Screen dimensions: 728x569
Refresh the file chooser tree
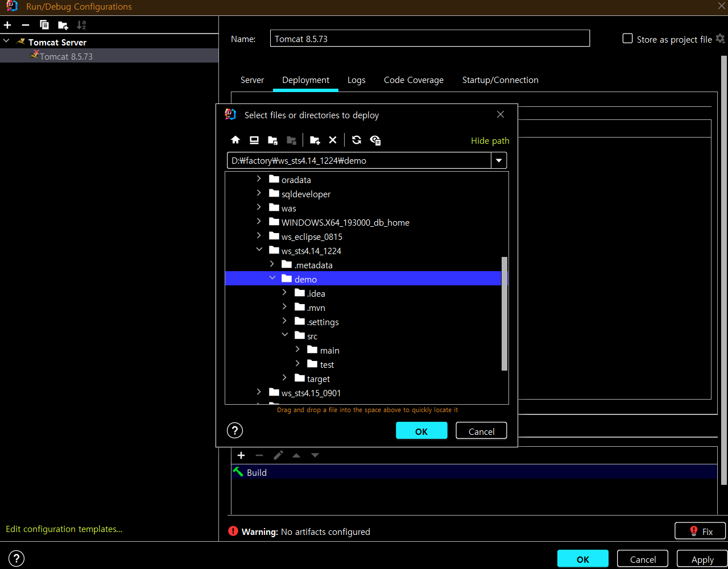(357, 140)
